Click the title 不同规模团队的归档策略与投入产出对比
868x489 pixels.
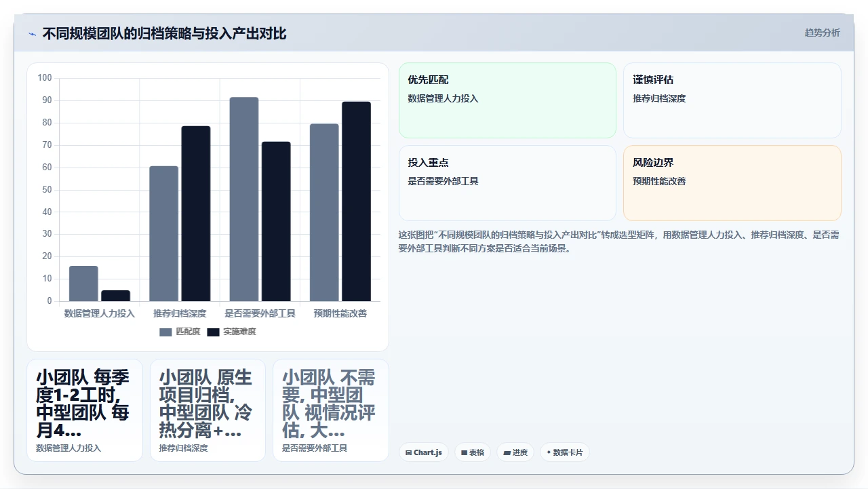click(x=164, y=33)
